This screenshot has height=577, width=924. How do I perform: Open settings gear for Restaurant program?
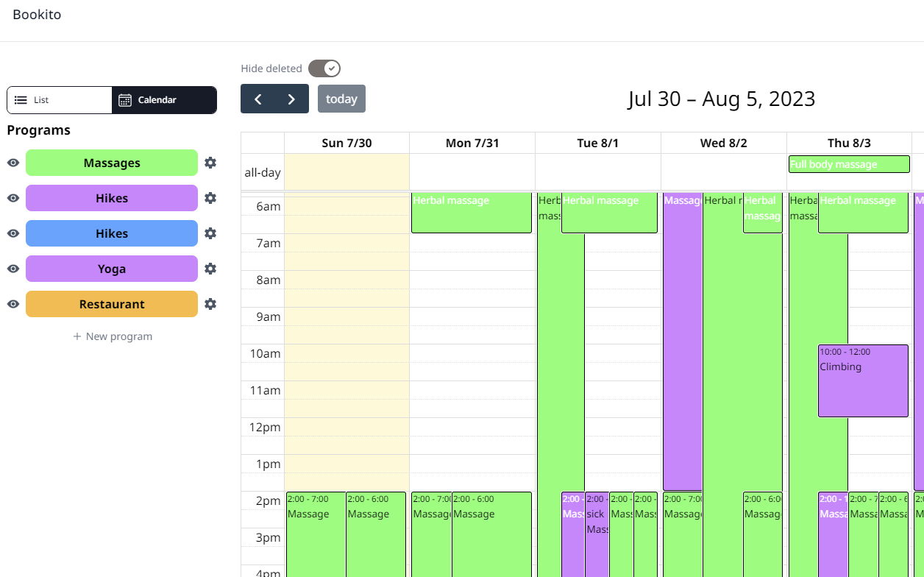point(210,304)
